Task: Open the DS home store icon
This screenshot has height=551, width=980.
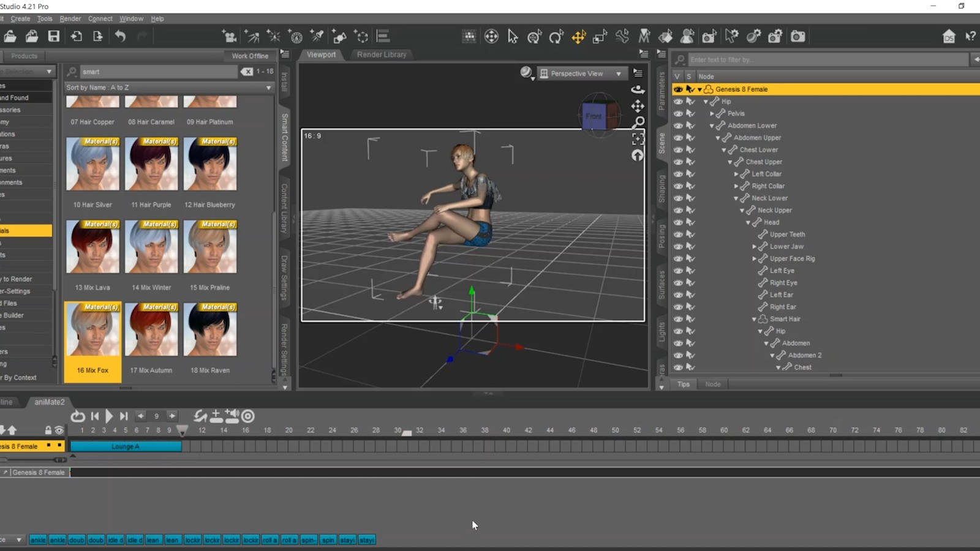Action: tap(949, 37)
